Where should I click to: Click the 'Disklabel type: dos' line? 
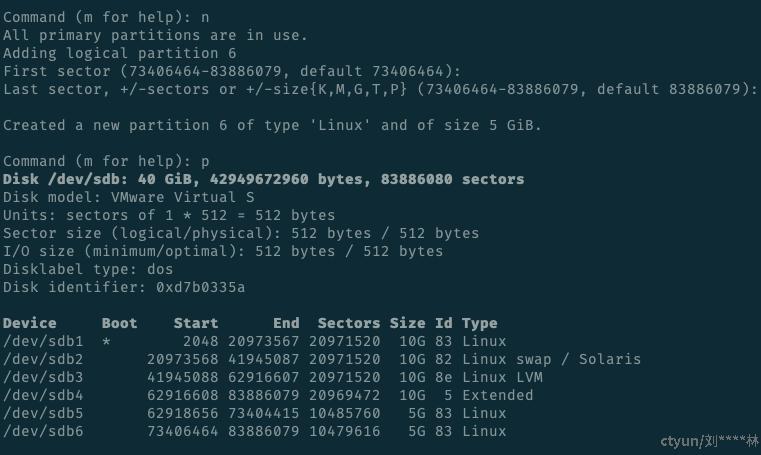tap(88, 269)
